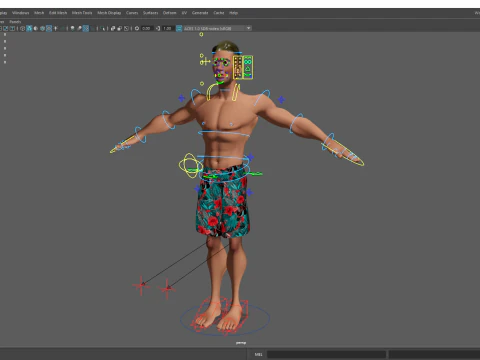Click the MEL script language button
This screenshot has height=360, width=480.
pyautogui.click(x=258, y=354)
